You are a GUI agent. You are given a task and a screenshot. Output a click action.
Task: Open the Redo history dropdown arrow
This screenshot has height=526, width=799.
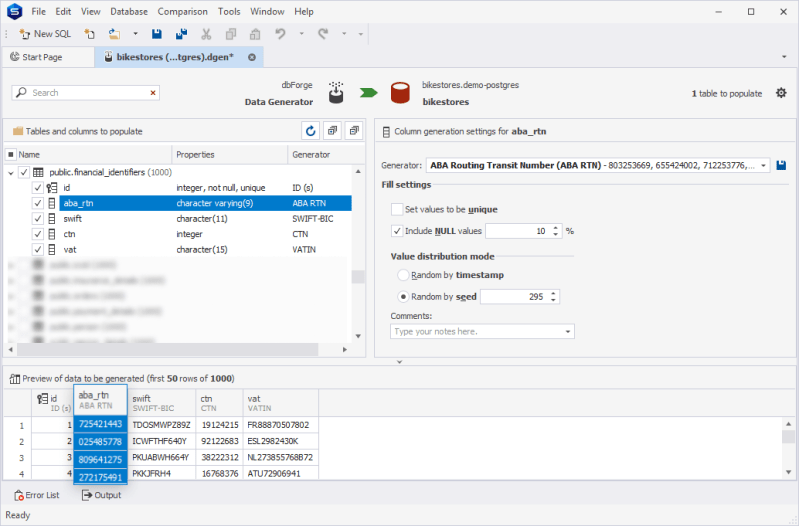(344, 34)
